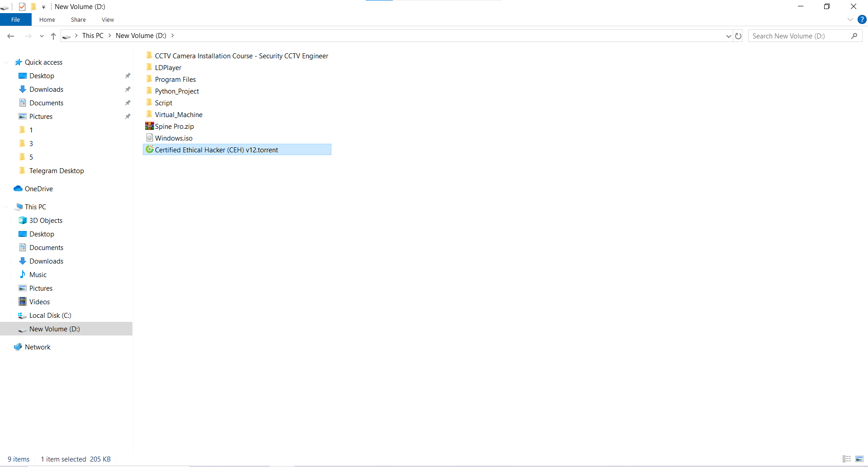Click the Properties quick access toolbar icon
868x467 pixels.
coord(22,6)
